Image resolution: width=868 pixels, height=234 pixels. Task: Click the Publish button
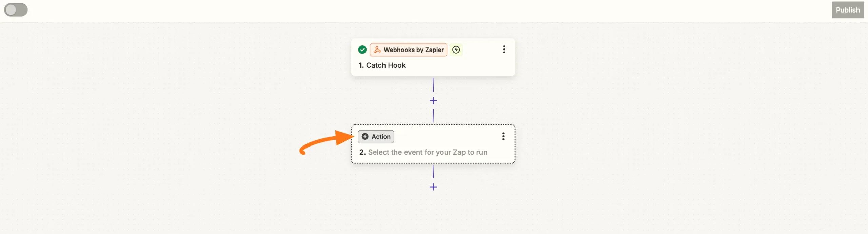point(847,10)
